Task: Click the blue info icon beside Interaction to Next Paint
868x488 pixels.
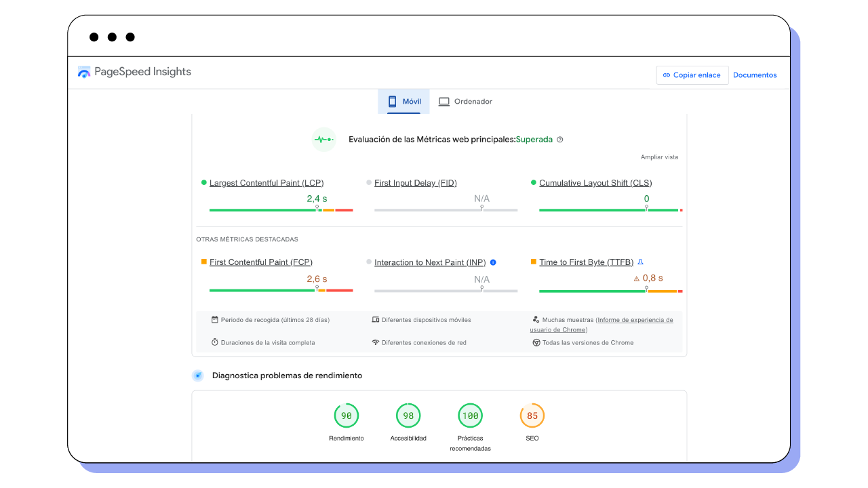Action: point(492,262)
